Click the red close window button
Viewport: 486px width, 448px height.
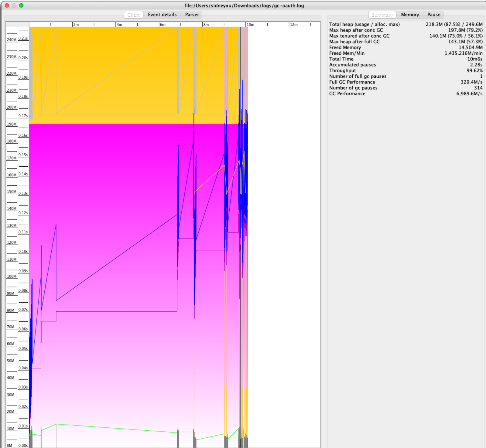point(7,5)
